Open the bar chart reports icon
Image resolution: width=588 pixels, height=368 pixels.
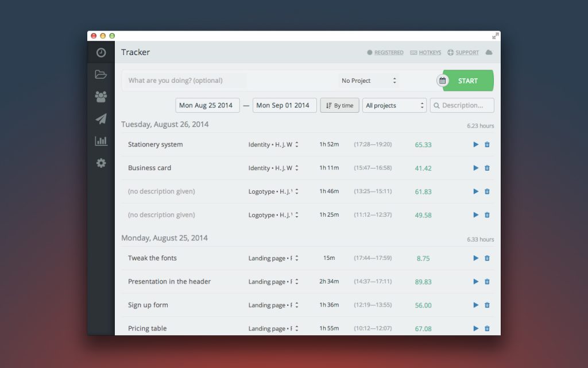(x=101, y=141)
